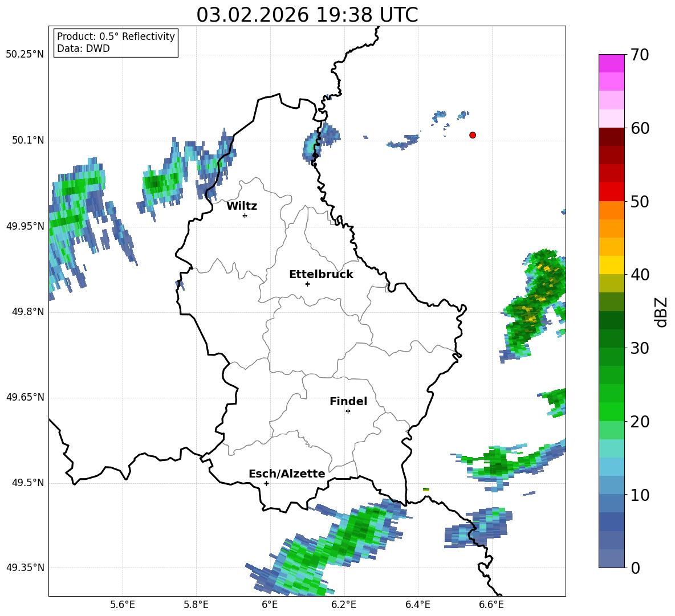The height and width of the screenshot is (616, 675).
Task: Click the 49.5°N latitude label
Action: [x=27, y=483]
